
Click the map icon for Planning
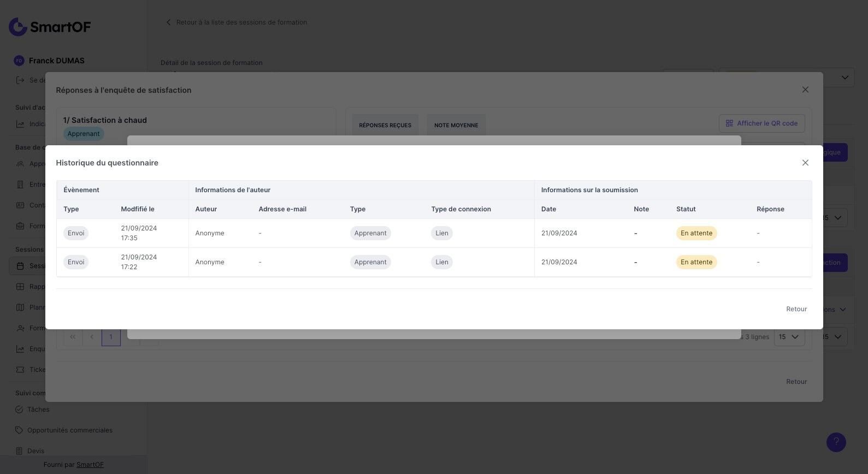point(20,307)
